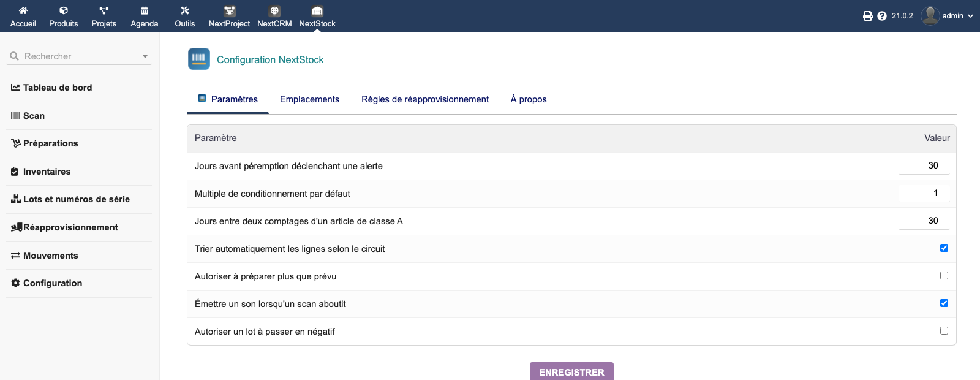Open the Règles de réapprovisionnement tab
The image size is (980, 380).
425,99
